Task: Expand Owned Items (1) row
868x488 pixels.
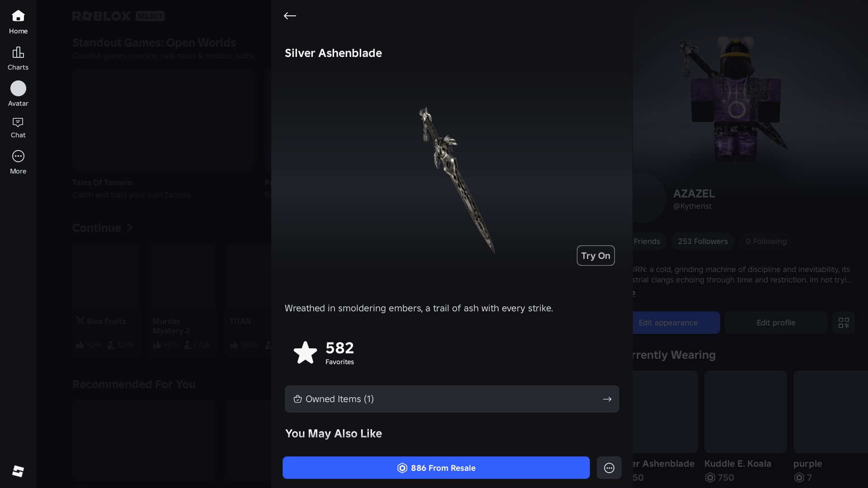Action: click(452, 399)
